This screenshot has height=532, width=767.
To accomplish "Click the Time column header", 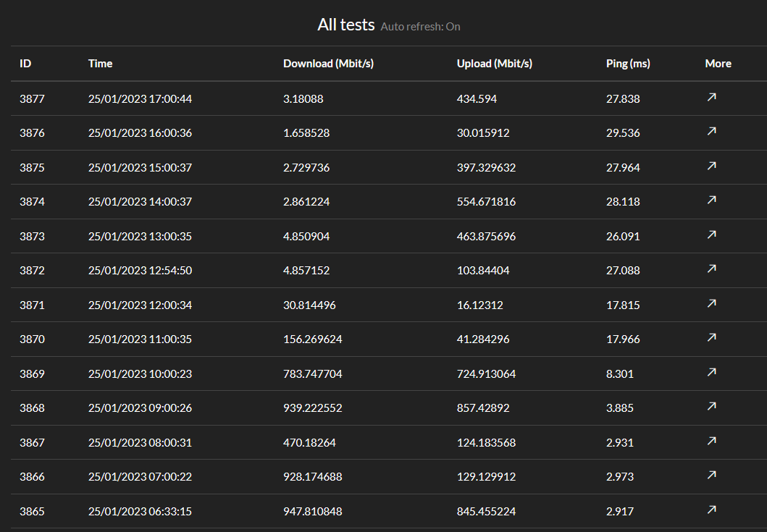I will (100, 64).
